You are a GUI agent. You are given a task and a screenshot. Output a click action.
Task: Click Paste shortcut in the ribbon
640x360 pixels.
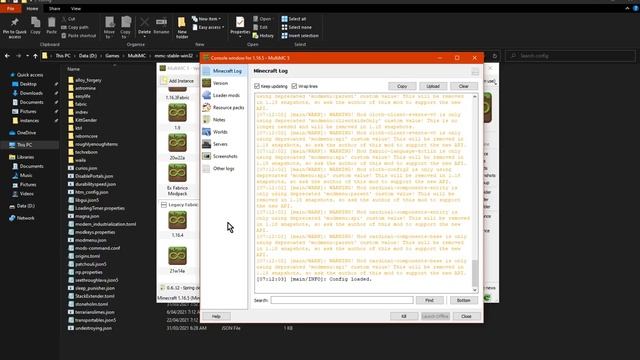79,36
